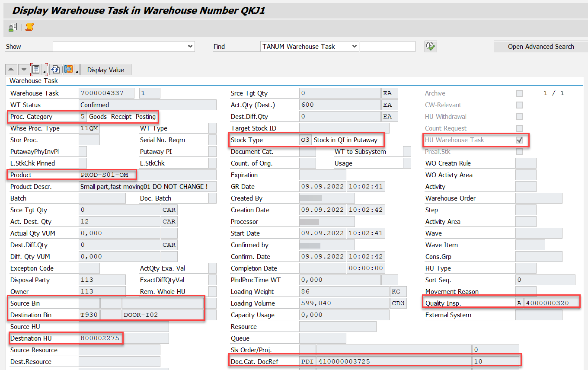Click Destination Bin storage type T930
Screen dimensions: 588x370
coord(89,315)
